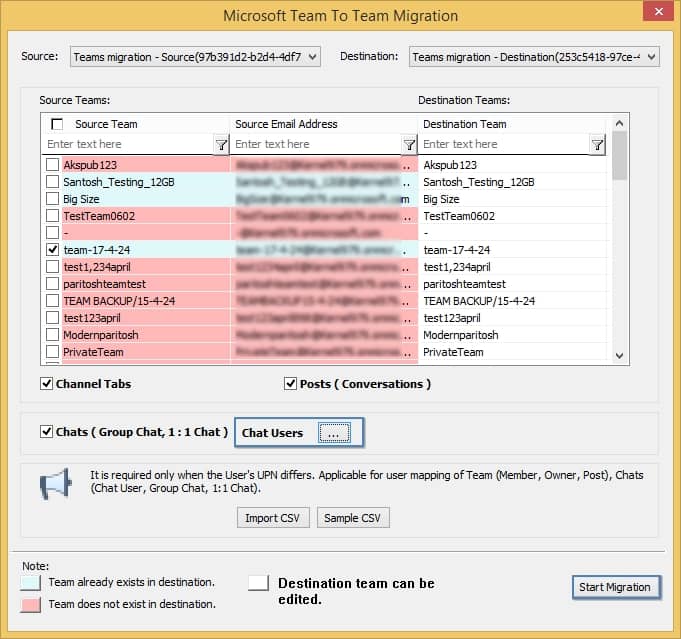Image resolution: width=681 pixels, height=639 pixels.
Task: Click the Source Email Address filter icon
Action: point(409,145)
